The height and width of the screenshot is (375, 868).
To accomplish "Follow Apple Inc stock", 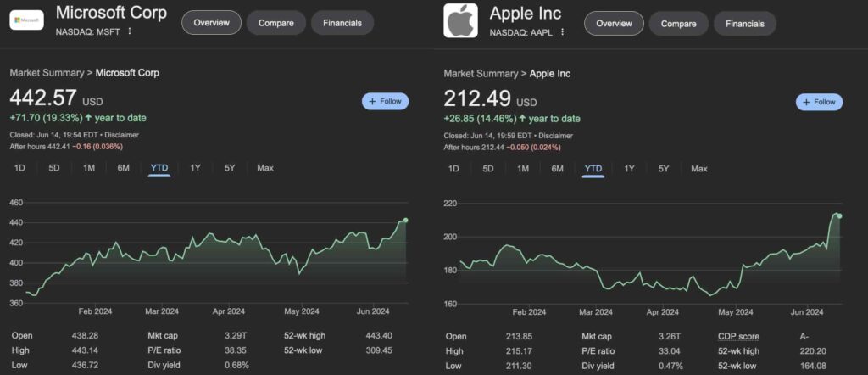I will pyautogui.click(x=819, y=102).
